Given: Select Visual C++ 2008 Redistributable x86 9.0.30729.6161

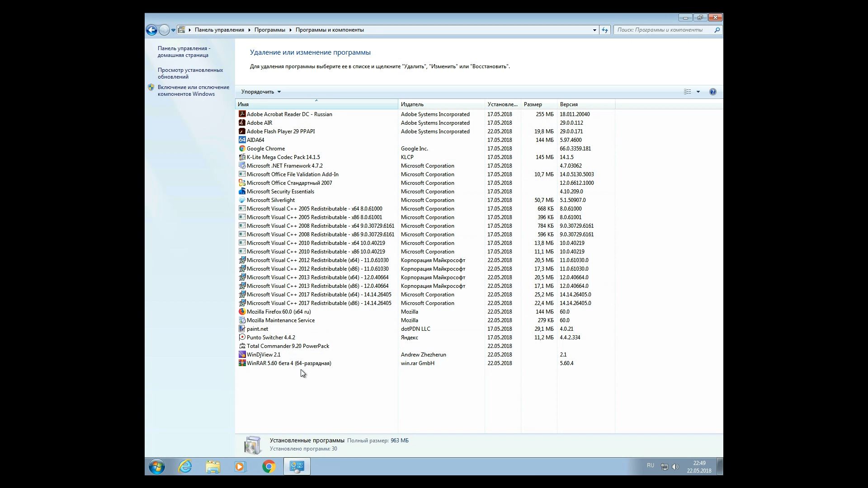Looking at the screenshot, I should (425, 235).
